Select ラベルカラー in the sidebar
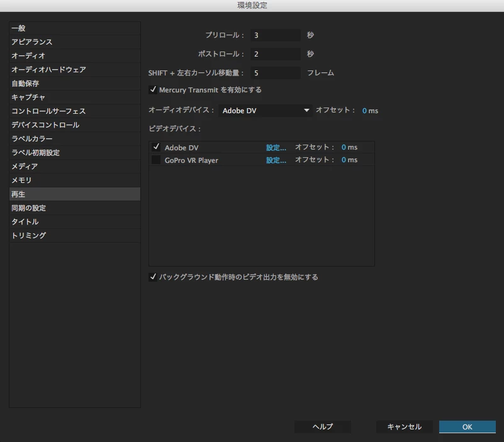The height and width of the screenshot is (442, 504). (75, 139)
